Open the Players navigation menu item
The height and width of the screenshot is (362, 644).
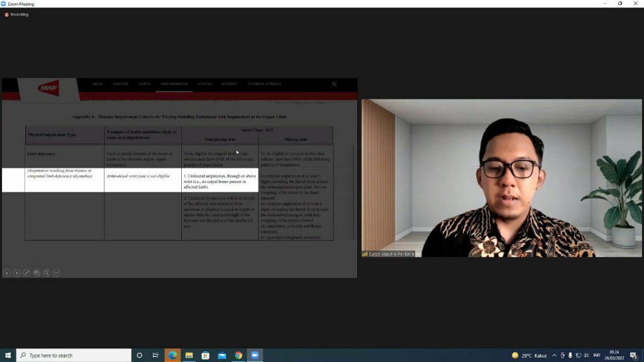(204, 84)
